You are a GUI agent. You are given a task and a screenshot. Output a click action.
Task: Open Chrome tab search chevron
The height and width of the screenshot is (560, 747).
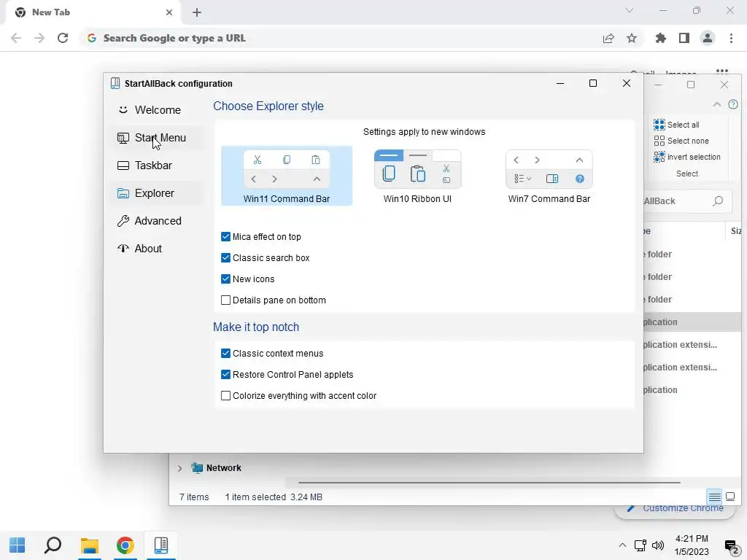630,10
